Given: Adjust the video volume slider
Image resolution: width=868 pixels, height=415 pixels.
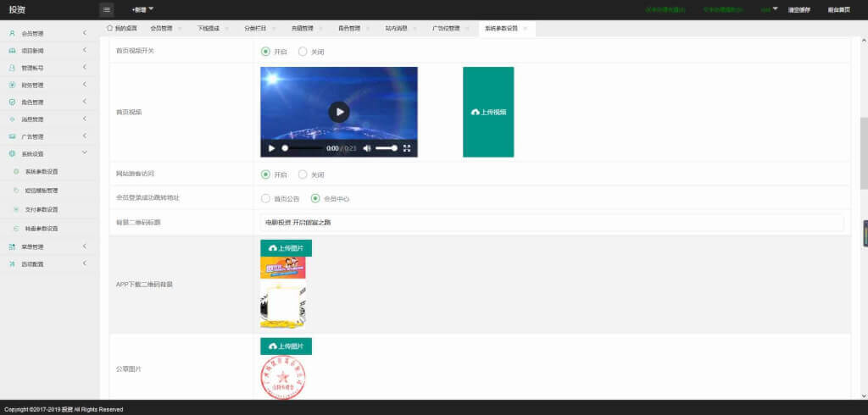Looking at the screenshot, I should click(x=387, y=148).
